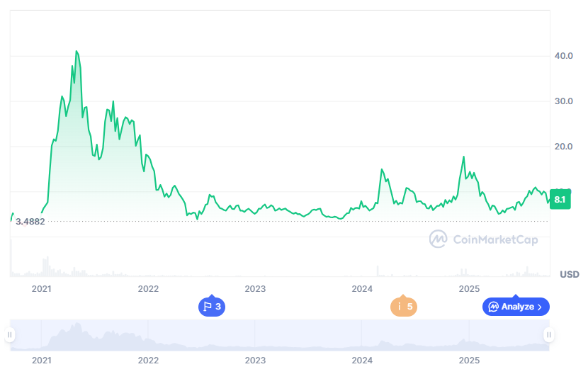Click the right handle of the range navigator
Image resolution: width=588 pixels, height=374 pixels.
click(548, 334)
